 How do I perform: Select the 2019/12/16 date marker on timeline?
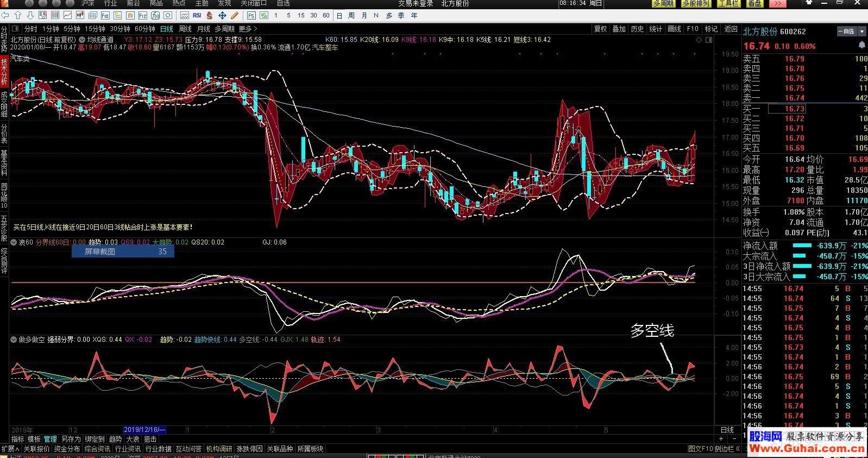pos(144,430)
